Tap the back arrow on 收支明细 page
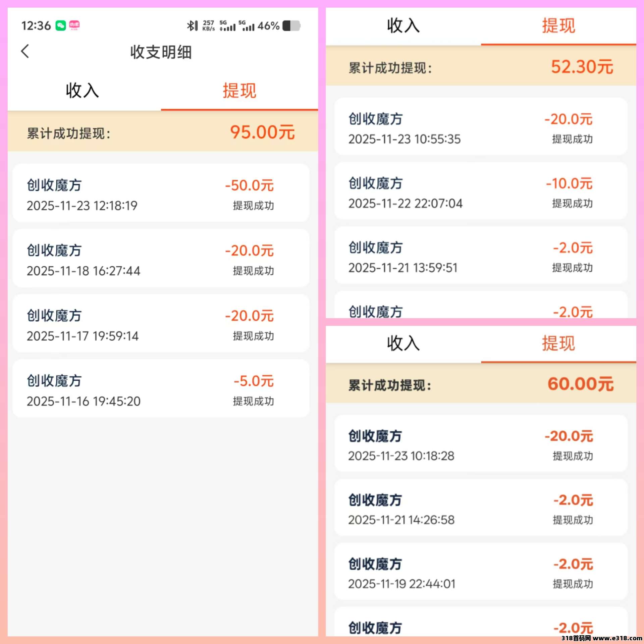The width and height of the screenshot is (644, 644). 25,52
